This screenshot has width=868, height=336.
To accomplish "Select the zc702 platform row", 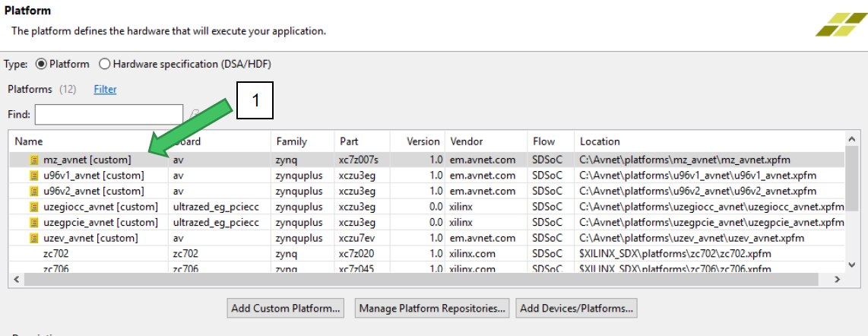I will 56,253.
